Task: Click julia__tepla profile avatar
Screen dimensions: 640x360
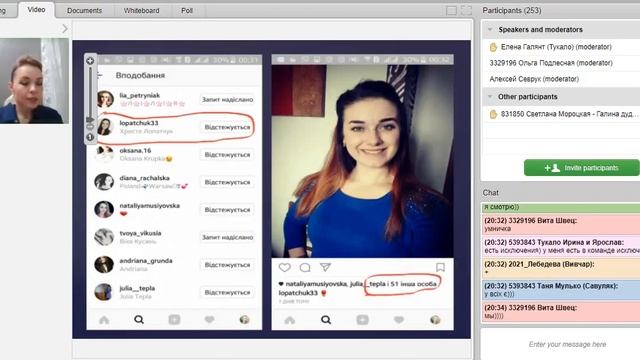Action: click(x=104, y=292)
